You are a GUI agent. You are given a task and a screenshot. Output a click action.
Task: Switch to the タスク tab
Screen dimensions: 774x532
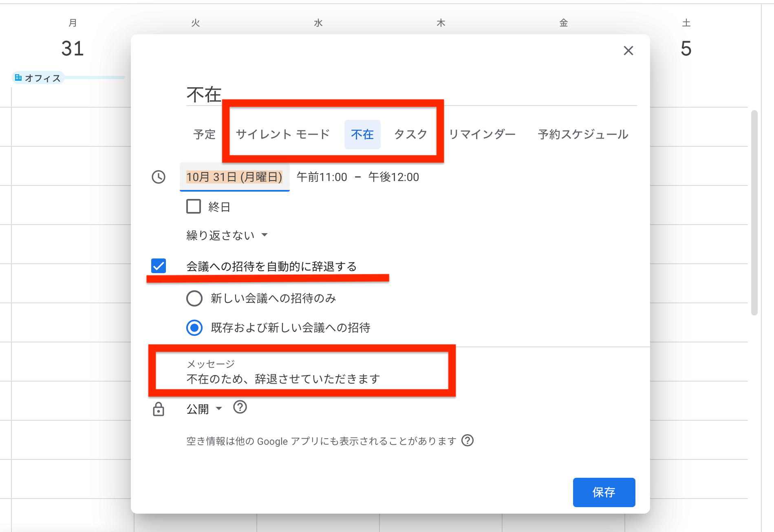(x=410, y=135)
